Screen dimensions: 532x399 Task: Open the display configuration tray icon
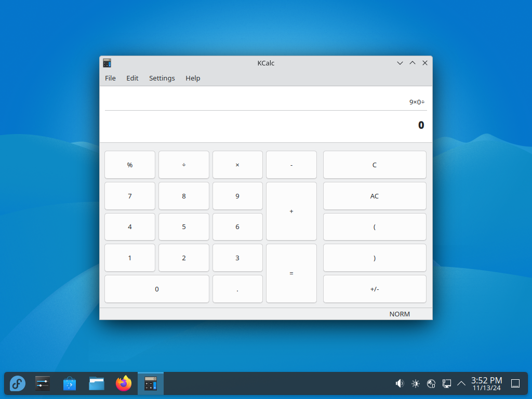(446, 384)
